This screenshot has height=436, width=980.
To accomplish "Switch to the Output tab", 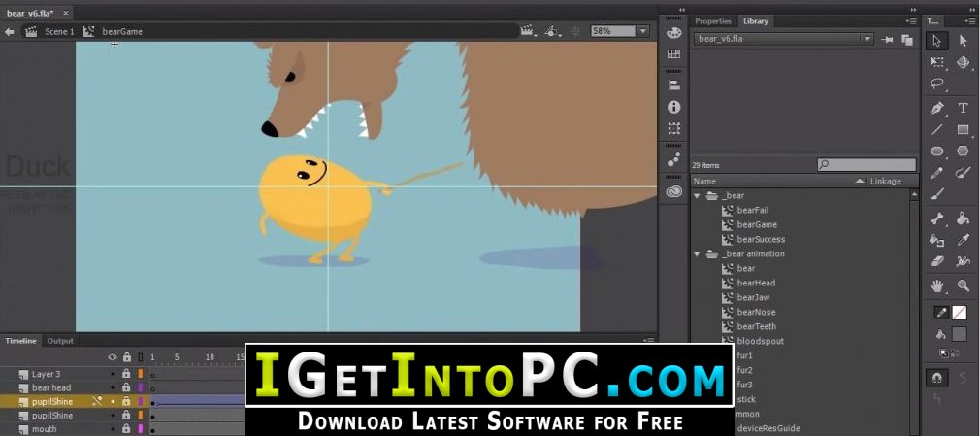I will coord(60,341).
